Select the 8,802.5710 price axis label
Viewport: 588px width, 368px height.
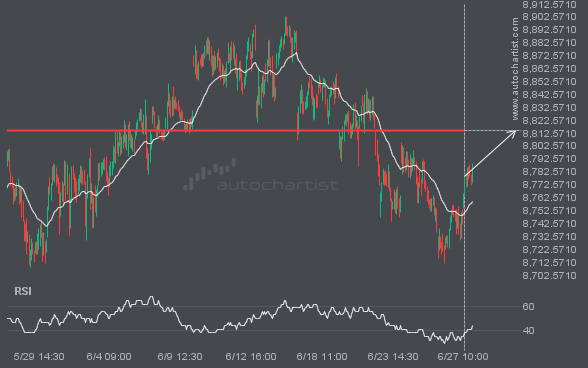coord(549,146)
